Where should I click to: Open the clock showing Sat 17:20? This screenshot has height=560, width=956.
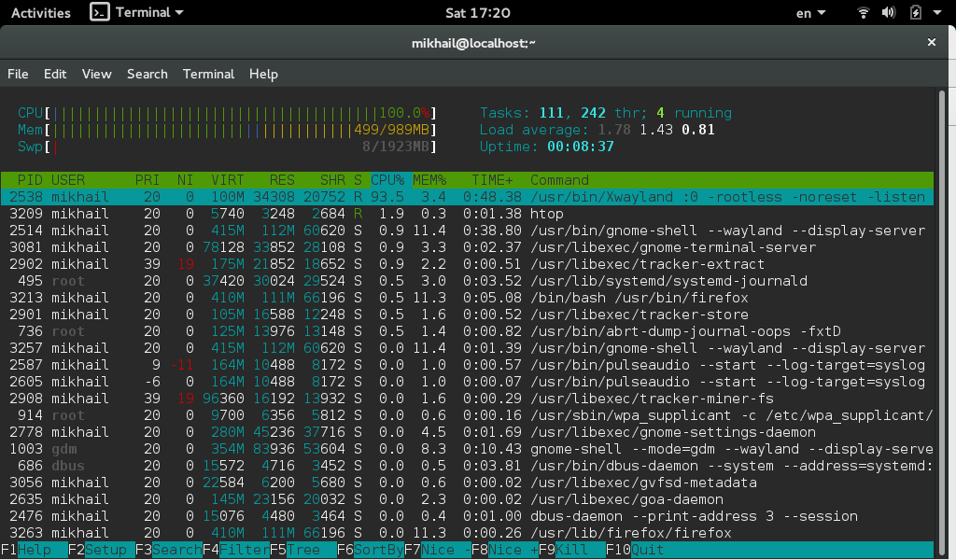coord(477,13)
